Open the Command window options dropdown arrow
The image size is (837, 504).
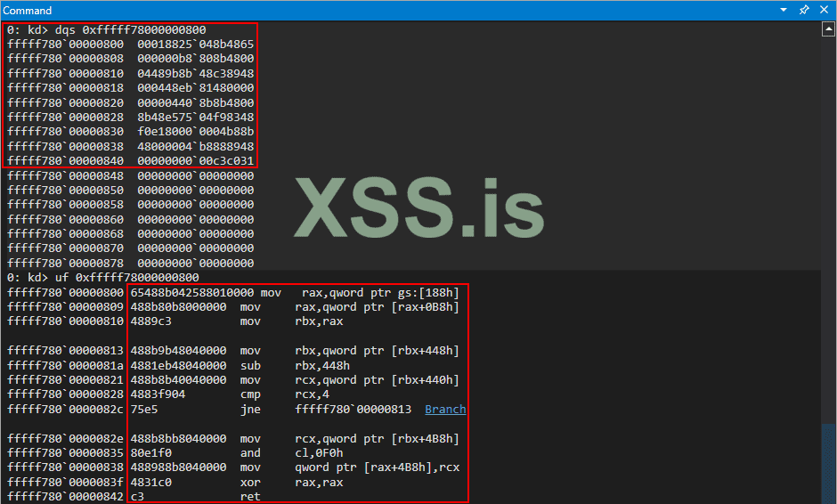click(x=784, y=10)
